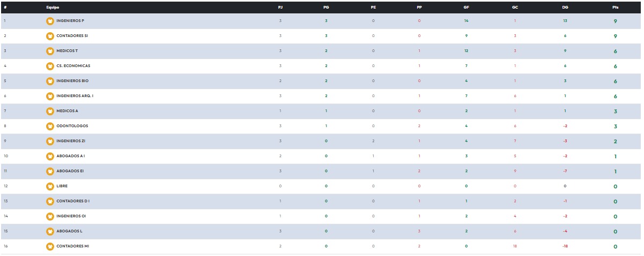This screenshot has width=644, height=256.
Task: Click the PJ column header
Action: [x=280, y=8]
